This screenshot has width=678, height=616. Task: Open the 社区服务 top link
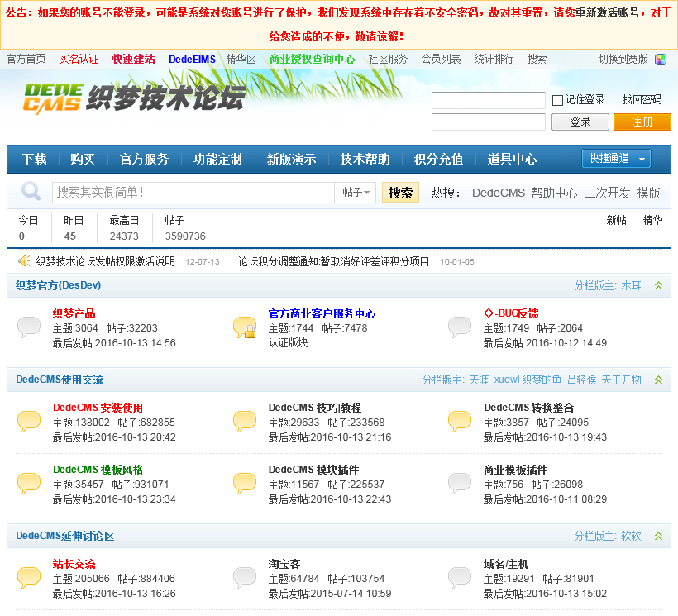coord(388,60)
